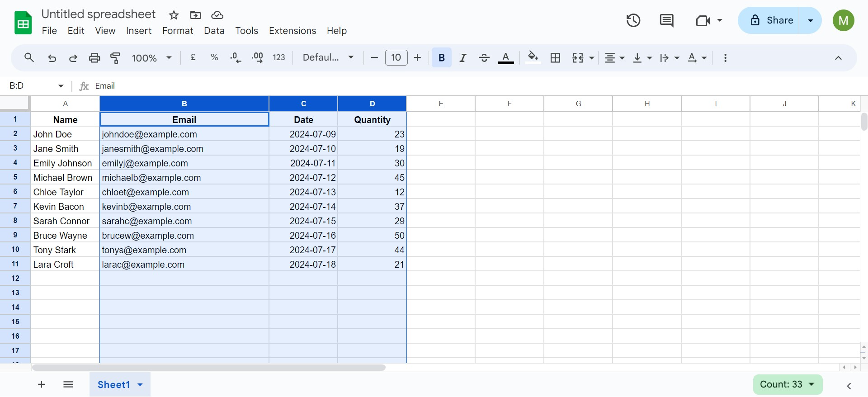Screen dimensions: 868x397
Task: Click the Google Sheets home logo
Action: 23,23
